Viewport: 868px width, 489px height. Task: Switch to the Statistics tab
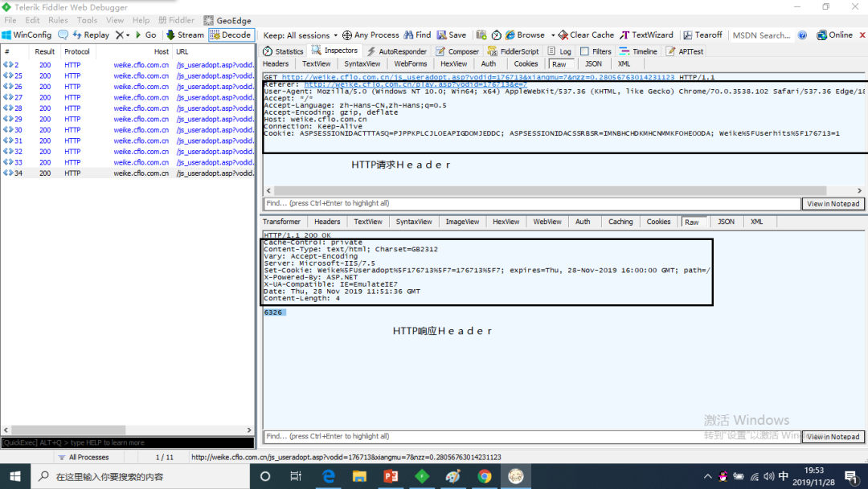(x=283, y=51)
